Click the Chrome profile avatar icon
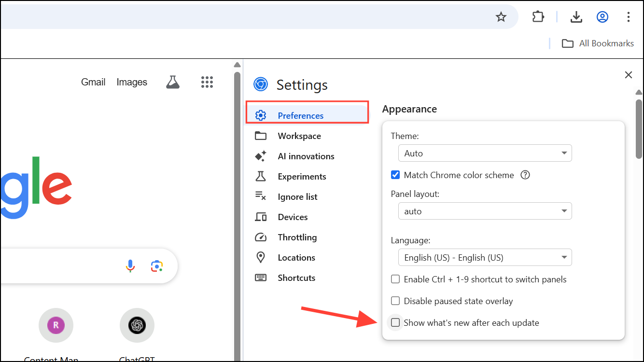Viewport: 644px width, 362px height. click(x=602, y=17)
